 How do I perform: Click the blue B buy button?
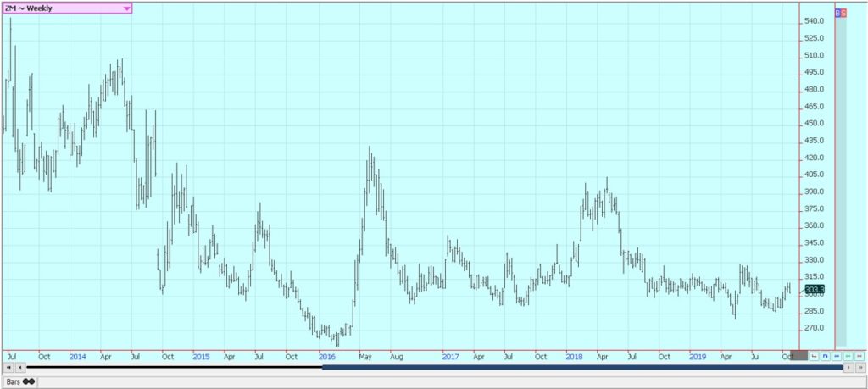tap(837, 12)
